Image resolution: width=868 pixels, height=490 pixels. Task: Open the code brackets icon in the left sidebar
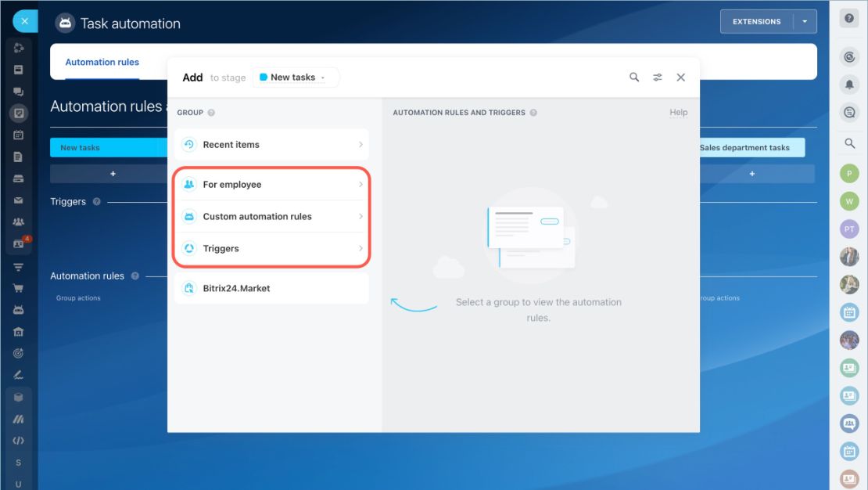coord(18,441)
